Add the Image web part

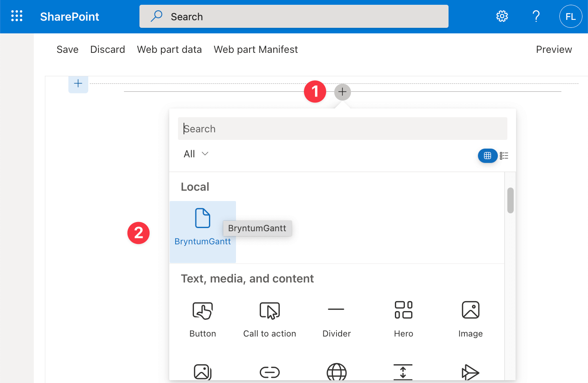point(470,319)
